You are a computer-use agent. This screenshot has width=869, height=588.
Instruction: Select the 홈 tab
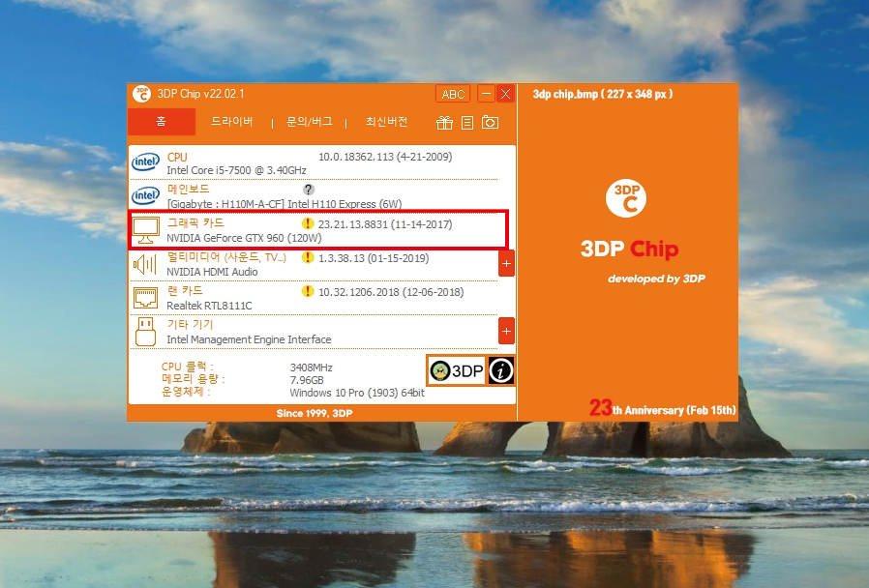162,121
